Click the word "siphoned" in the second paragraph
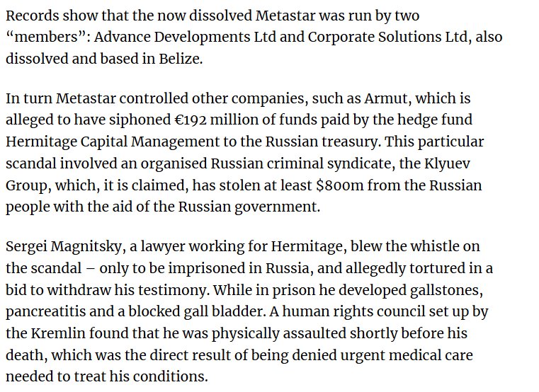This screenshot has width=539, height=392. (140, 120)
